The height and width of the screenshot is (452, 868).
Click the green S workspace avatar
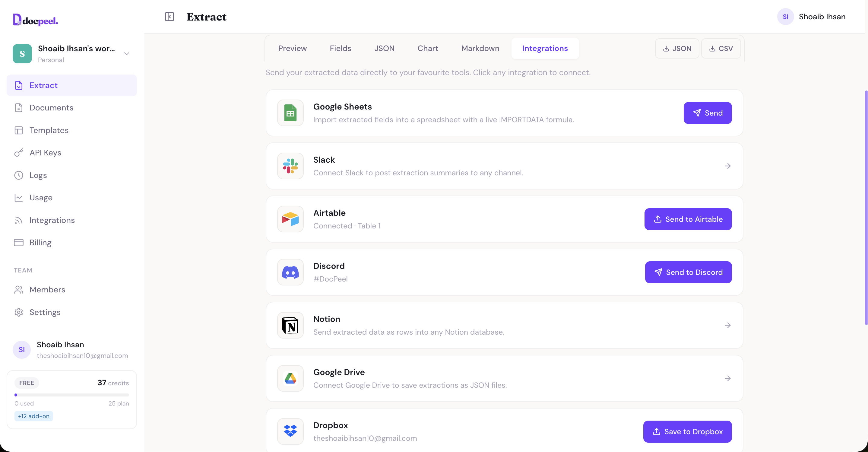click(x=22, y=54)
